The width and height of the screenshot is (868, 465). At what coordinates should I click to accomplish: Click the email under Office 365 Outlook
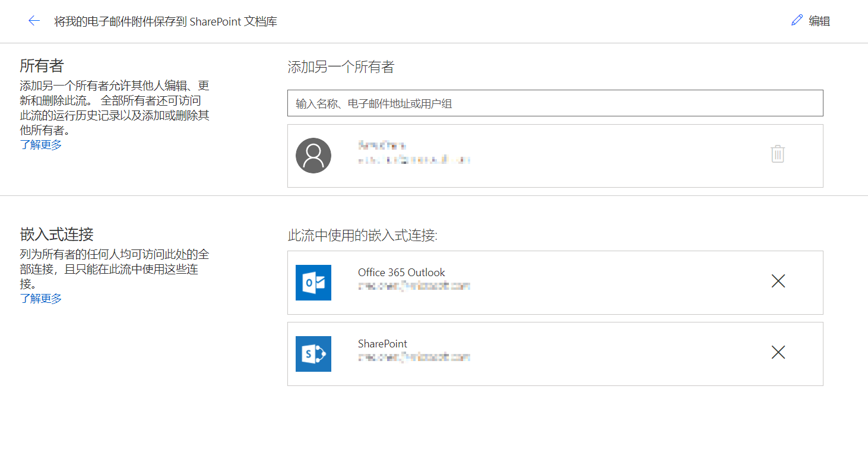[414, 286]
